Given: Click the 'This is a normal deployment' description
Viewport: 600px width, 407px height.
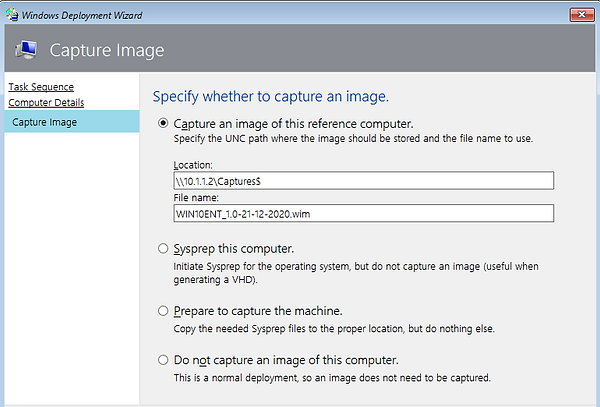Looking at the screenshot, I should click(332, 378).
